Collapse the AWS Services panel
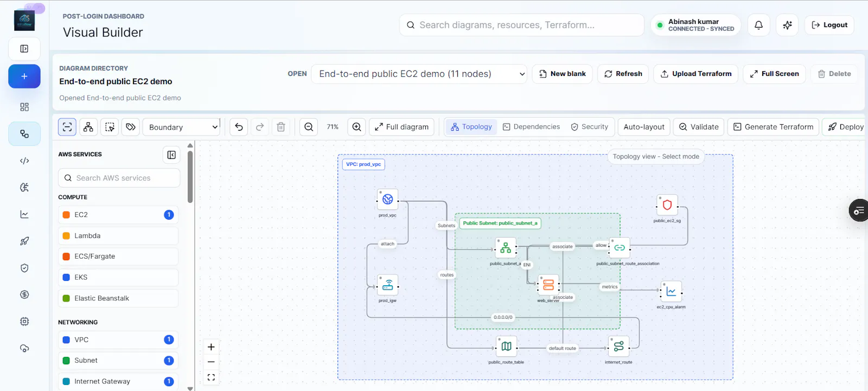 (171, 155)
